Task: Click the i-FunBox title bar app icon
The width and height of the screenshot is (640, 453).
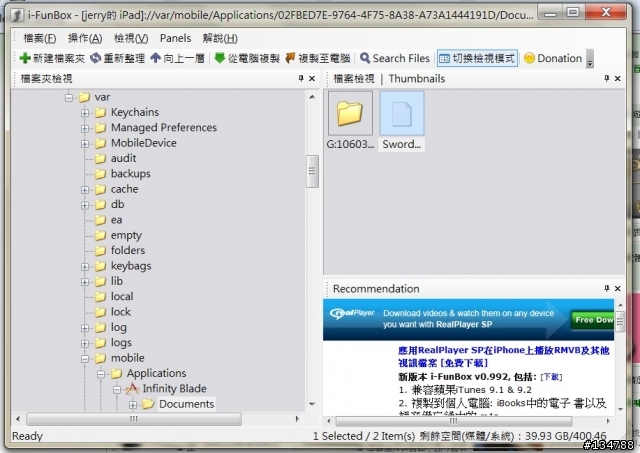Action: click(17, 16)
